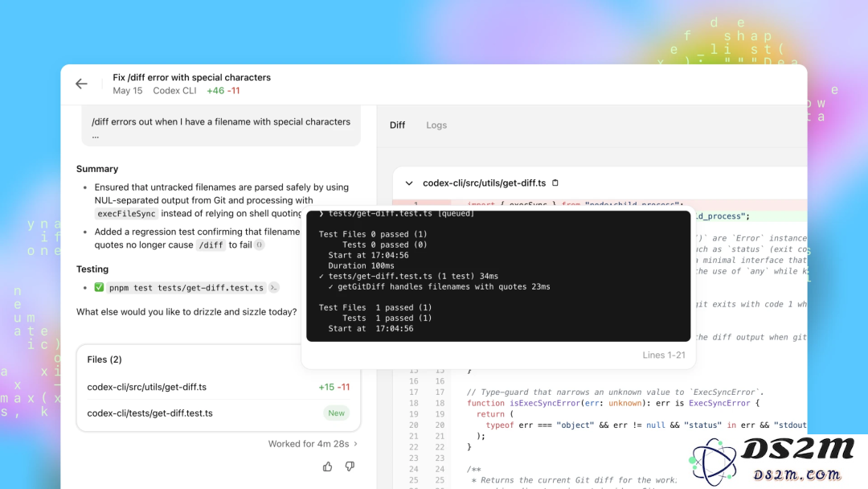
Task: Click the thumbs down feedback icon
Action: 350,466
